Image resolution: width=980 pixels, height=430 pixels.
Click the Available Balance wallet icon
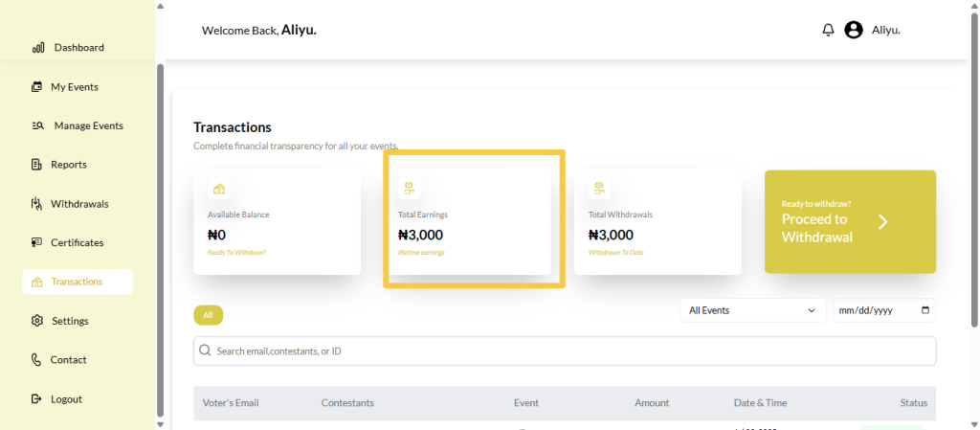point(219,189)
